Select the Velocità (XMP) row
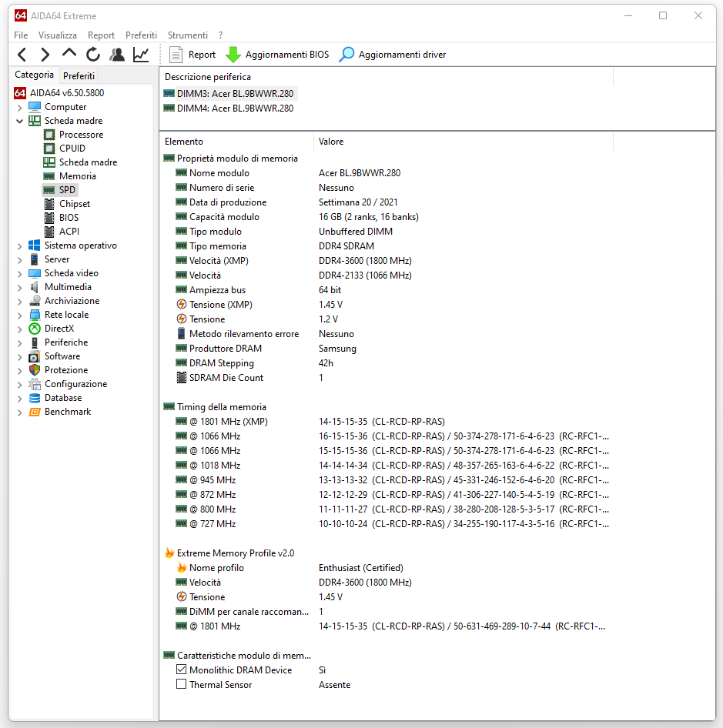Screen dimensions: 723x728 click(387, 261)
